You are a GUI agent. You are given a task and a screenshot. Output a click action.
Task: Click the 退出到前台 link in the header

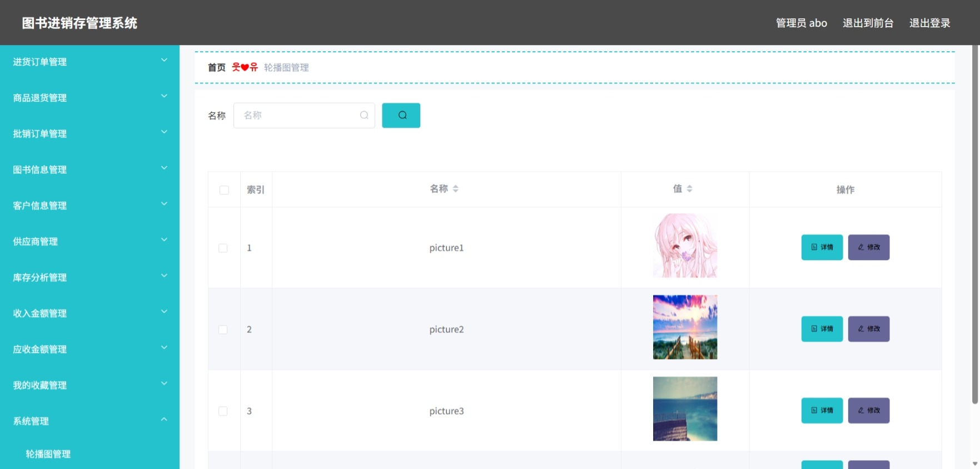[868, 23]
